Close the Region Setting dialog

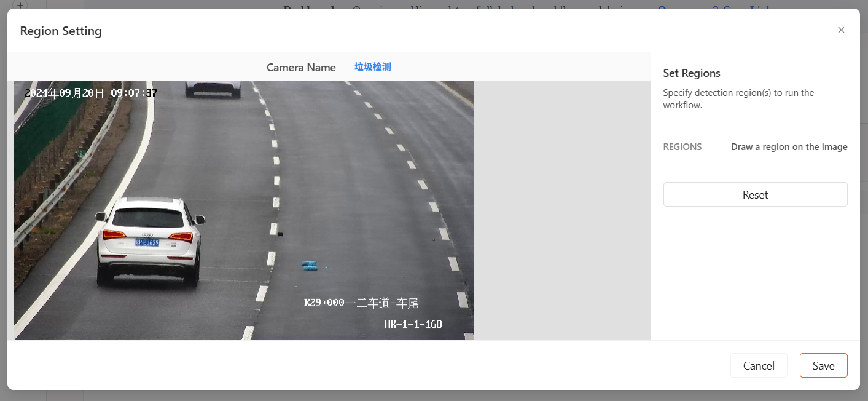[841, 30]
